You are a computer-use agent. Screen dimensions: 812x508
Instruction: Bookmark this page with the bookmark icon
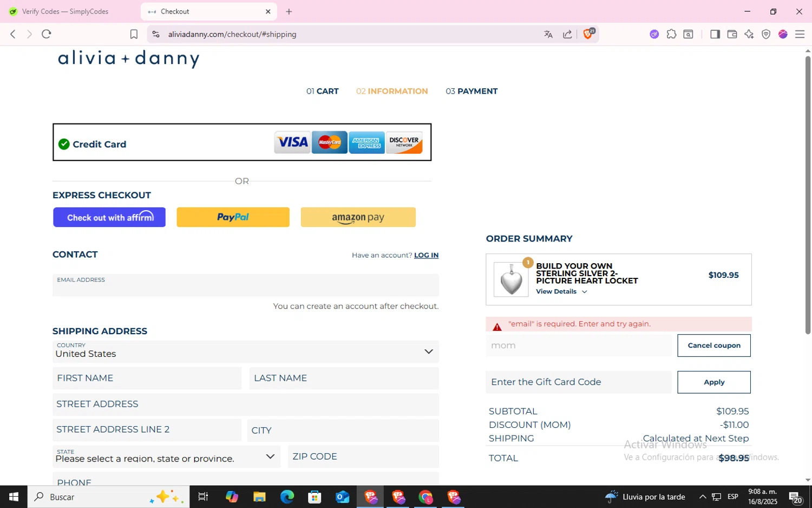(134, 34)
